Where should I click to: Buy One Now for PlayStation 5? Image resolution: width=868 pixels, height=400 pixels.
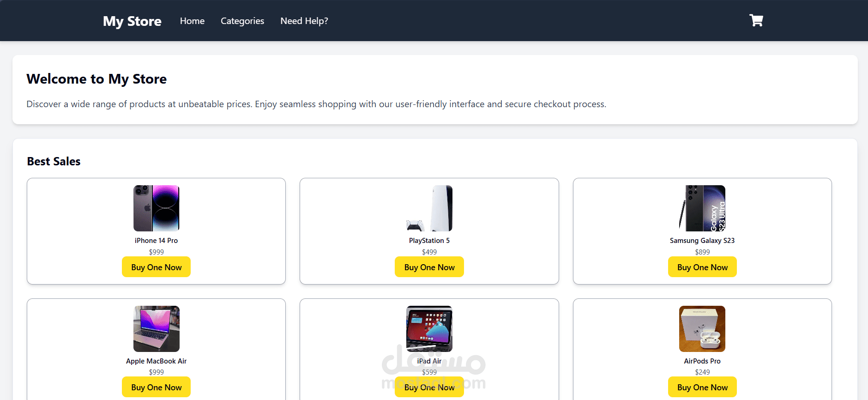[429, 267]
